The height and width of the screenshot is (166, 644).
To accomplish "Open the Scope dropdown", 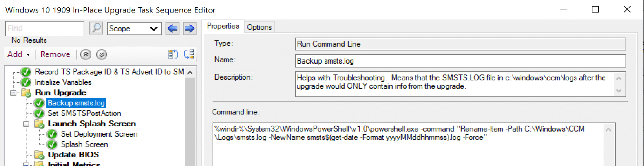I will [x=135, y=29].
